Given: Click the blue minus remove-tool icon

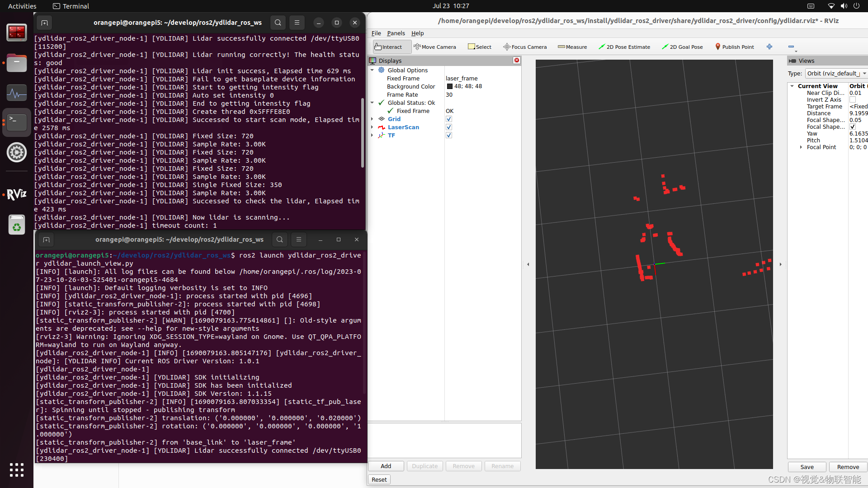Looking at the screenshot, I should coord(791,47).
